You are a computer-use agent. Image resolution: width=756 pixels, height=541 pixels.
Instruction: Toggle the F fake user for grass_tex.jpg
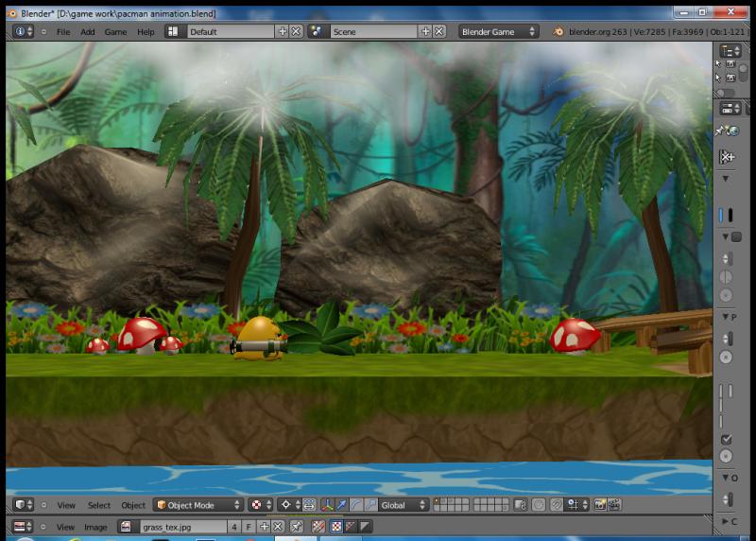coord(249,526)
